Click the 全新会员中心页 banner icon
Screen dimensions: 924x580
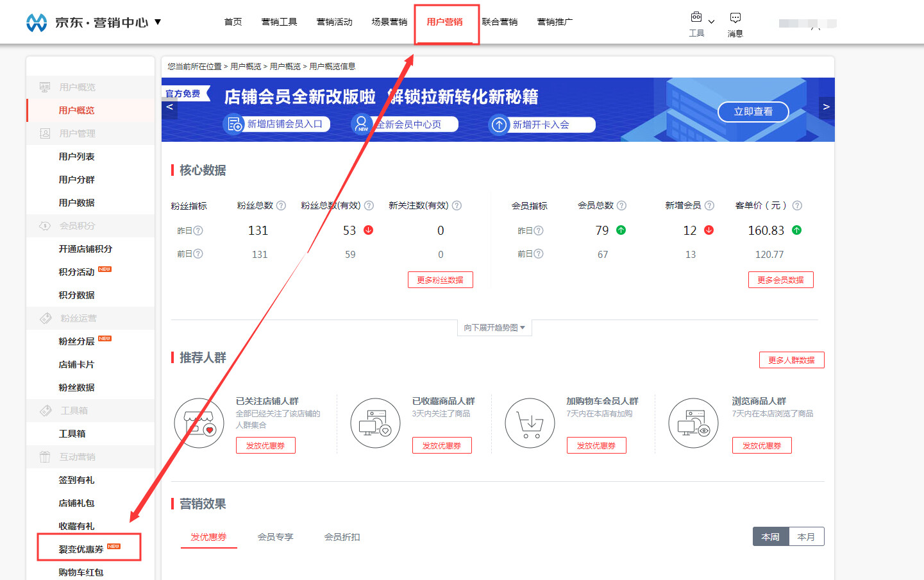[362, 124]
